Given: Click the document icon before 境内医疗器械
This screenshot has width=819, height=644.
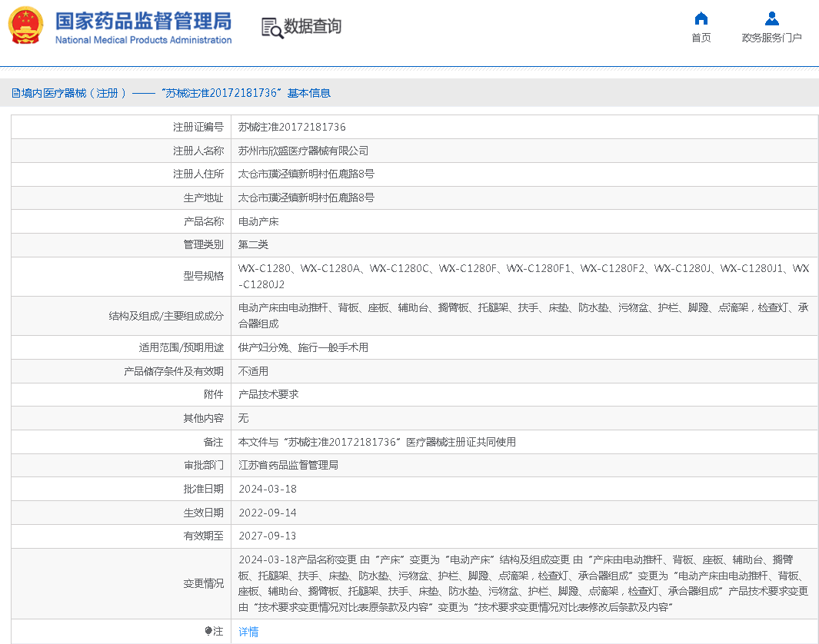Looking at the screenshot, I should point(15,93).
